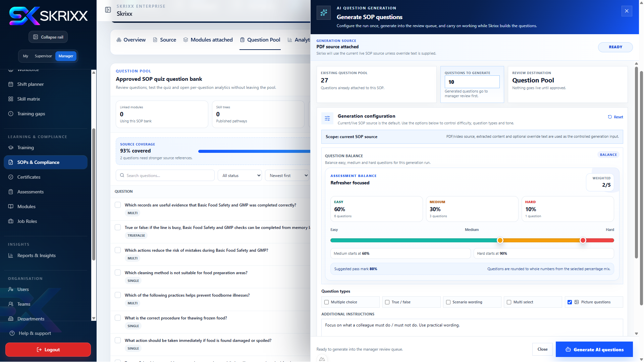Click the Overview tab icon

tap(119, 40)
